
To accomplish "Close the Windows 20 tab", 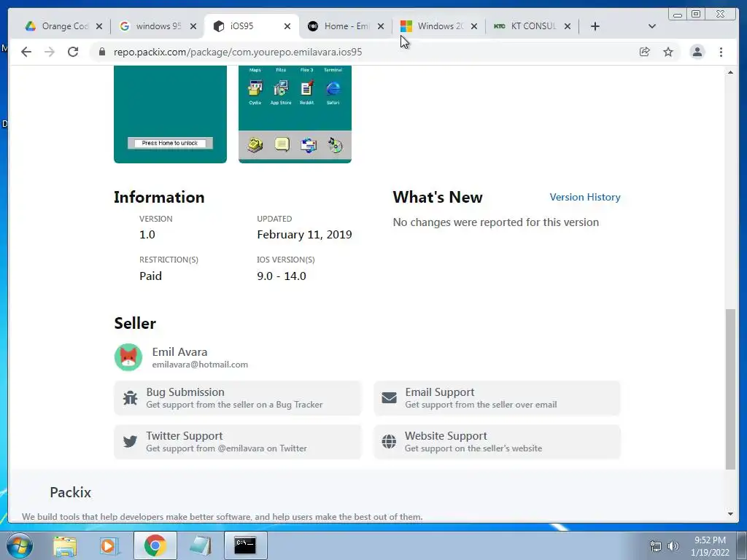I will [x=474, y=26].
